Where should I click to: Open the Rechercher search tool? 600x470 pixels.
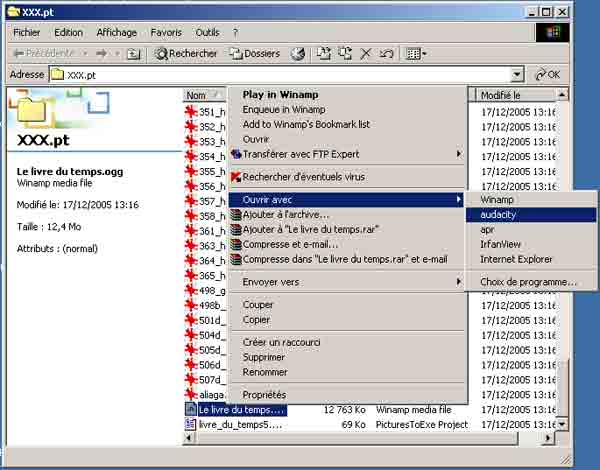186,54
